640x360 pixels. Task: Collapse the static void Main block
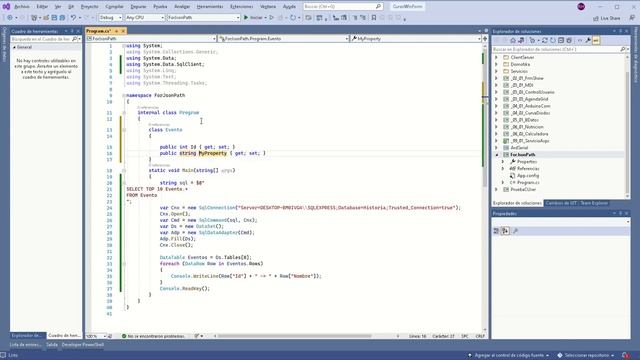pyautogui.click(x=124, y=171)
